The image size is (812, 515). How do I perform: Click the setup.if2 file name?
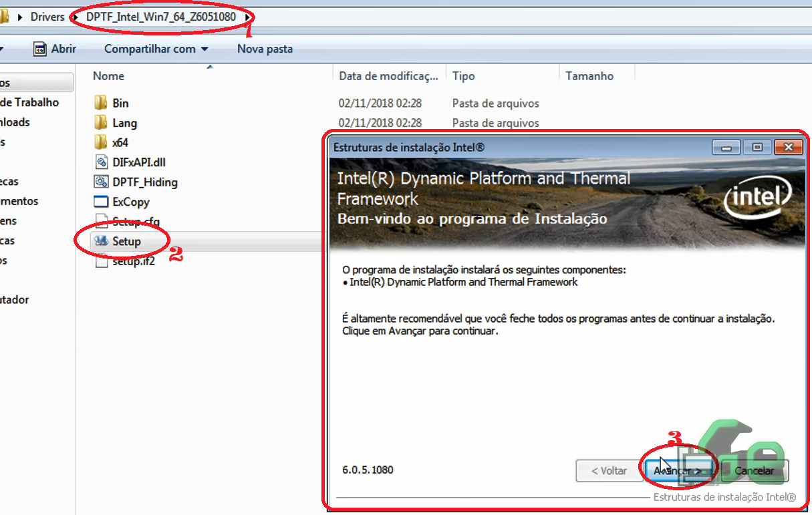coord(134,261)
